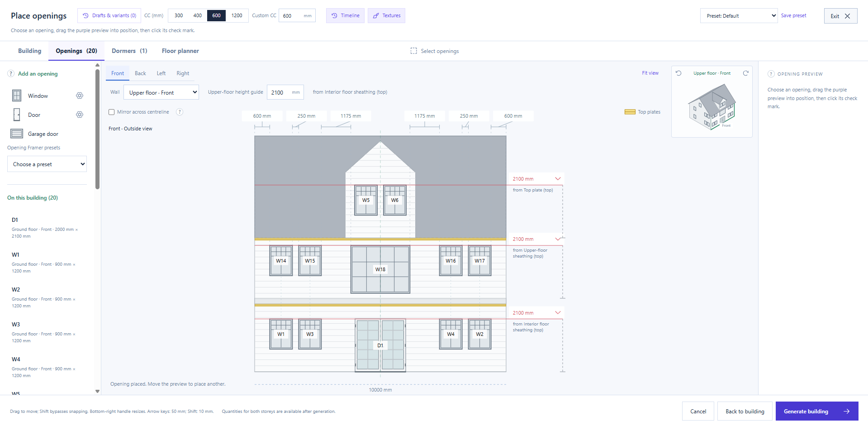Viewport: 868px width, 426px height.
Task: Select the Door opening icon
Action: (17, 115)
